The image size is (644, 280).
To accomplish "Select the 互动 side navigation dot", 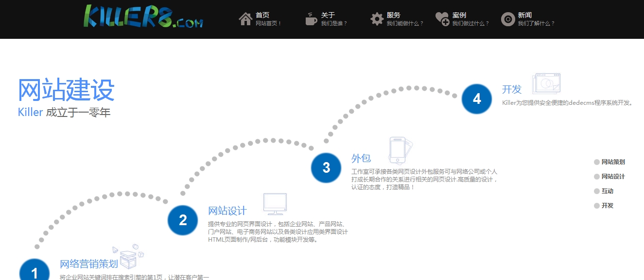I will point(597,191).
